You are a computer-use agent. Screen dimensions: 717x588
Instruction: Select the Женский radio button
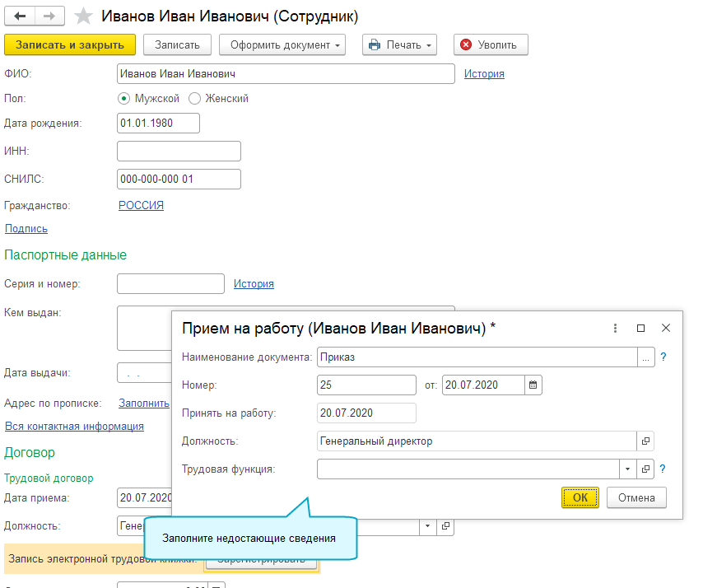[195, 98]
